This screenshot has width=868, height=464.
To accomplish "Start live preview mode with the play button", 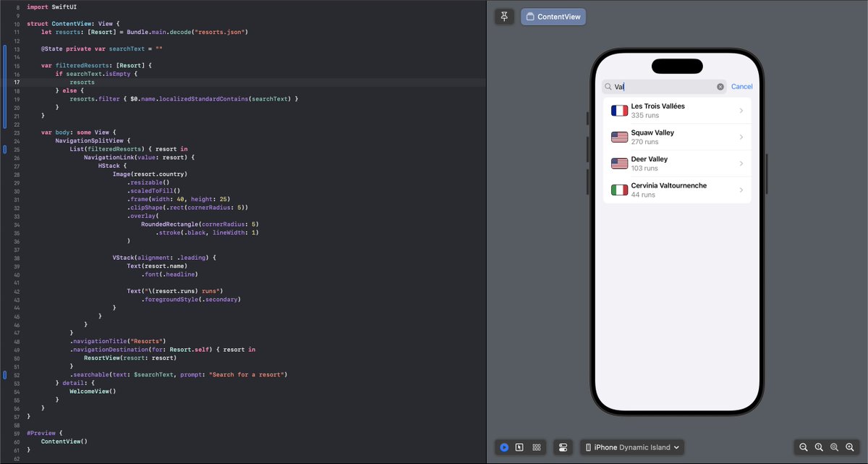I will (x=504, y=447).
